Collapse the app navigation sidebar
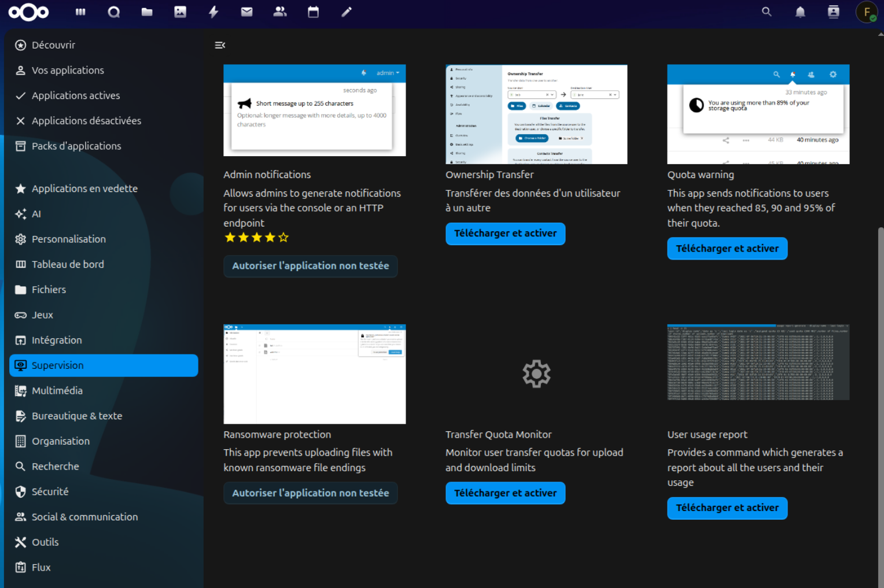This screenshot has height=588, width=884. [220, 45]
